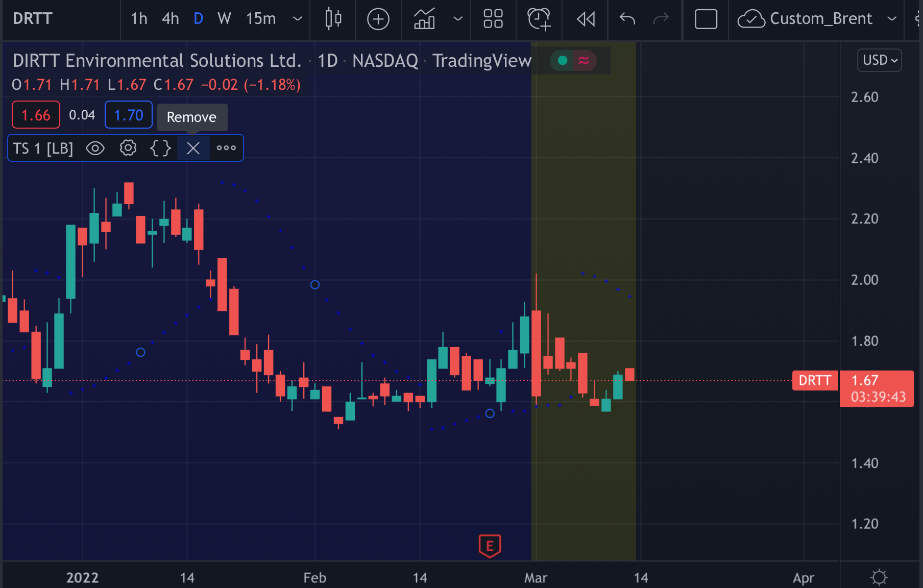Click the 2.00 price axis label

pos(865,280)
